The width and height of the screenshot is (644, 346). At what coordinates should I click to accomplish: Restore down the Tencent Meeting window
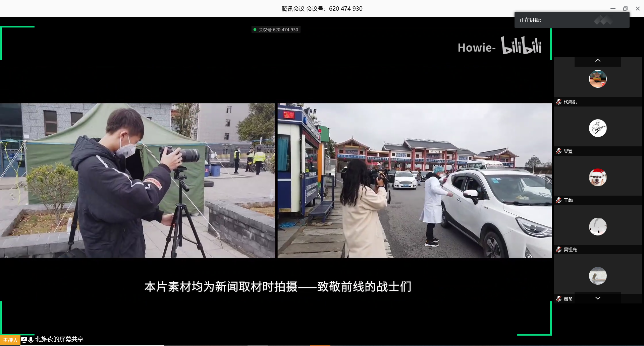tap(625, 9)
